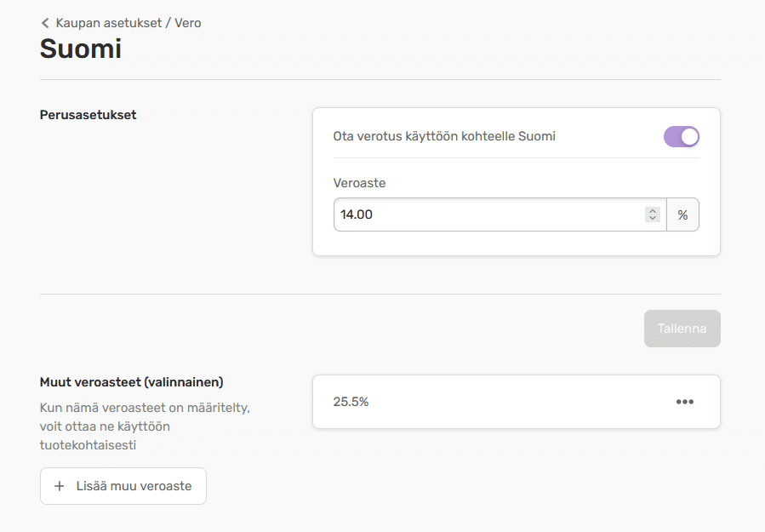This screenshot has height=532, width=765.
Task: Click the Veroaste field label
Action: point(360,183)
